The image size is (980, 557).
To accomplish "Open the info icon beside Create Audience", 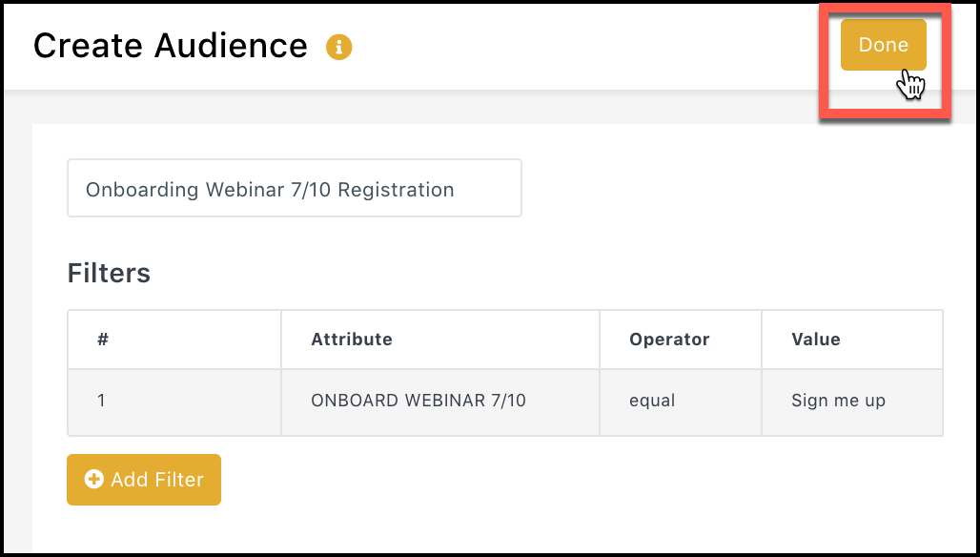I will tap(338, 47).
